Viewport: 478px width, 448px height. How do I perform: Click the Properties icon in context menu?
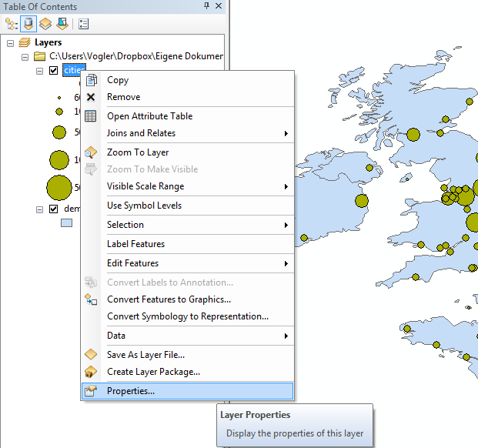(x=91, y=391)
